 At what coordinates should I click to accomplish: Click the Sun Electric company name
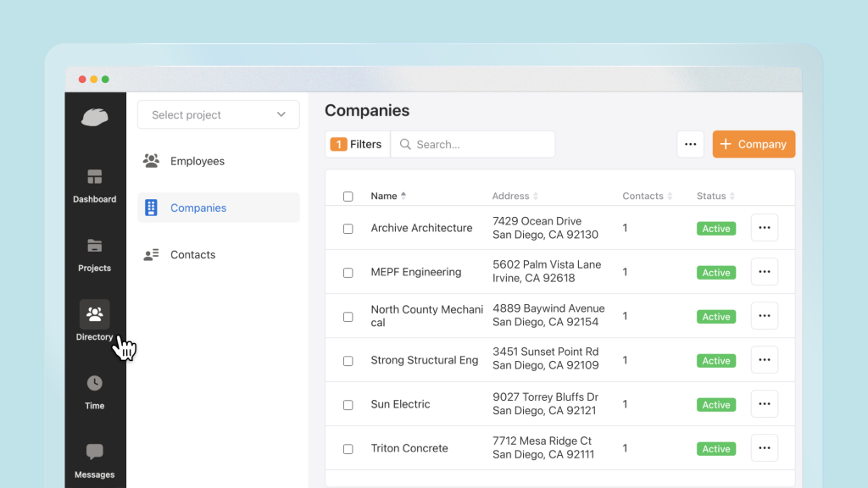(x=400, y=404)
